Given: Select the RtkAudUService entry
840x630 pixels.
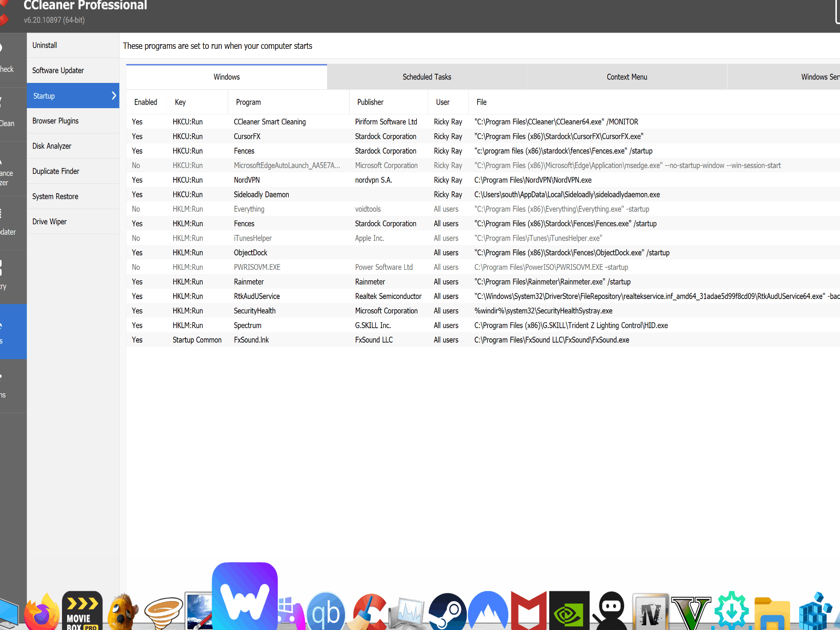Looking at the screenshot, I should [483, 297].
